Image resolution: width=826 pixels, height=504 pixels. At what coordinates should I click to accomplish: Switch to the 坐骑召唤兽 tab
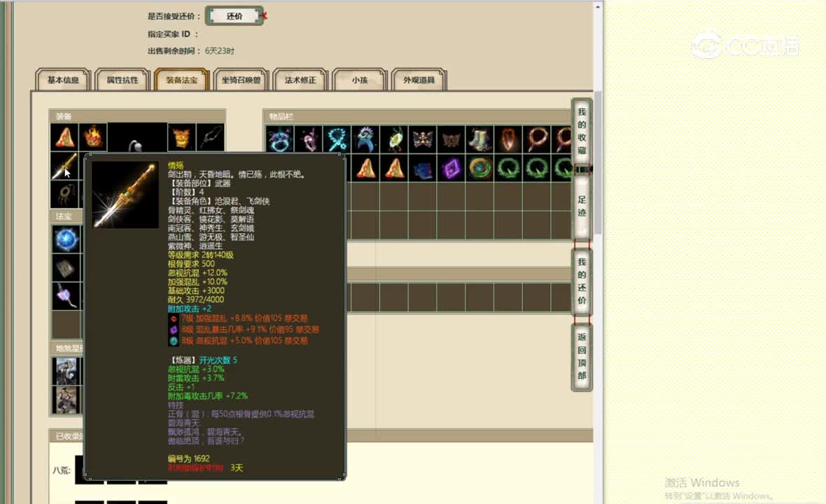pos(241,80)
